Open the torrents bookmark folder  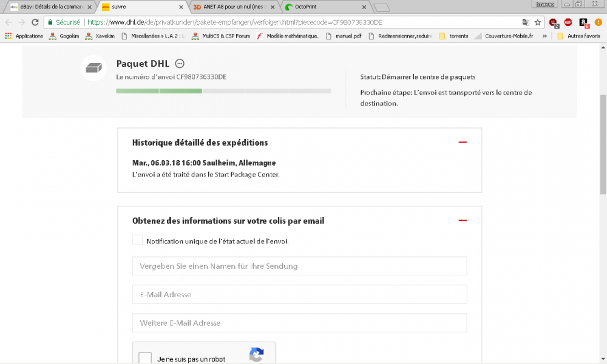[453, 36]
